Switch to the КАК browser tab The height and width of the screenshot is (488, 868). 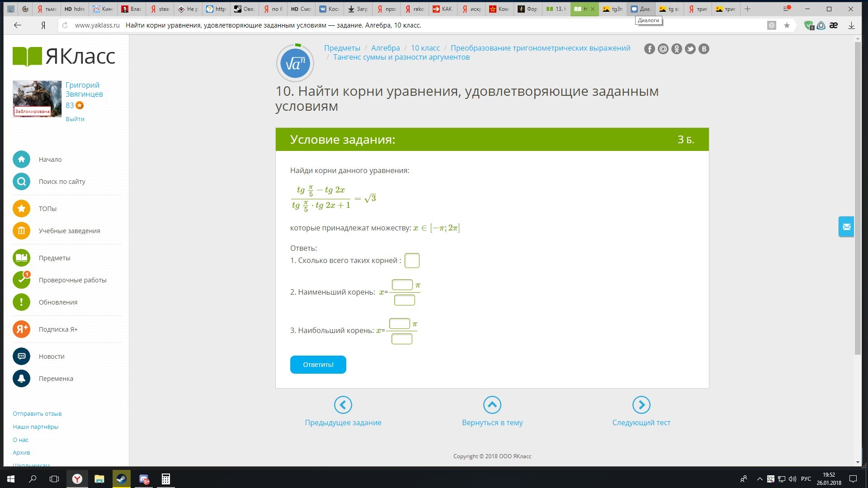point(442,9)
